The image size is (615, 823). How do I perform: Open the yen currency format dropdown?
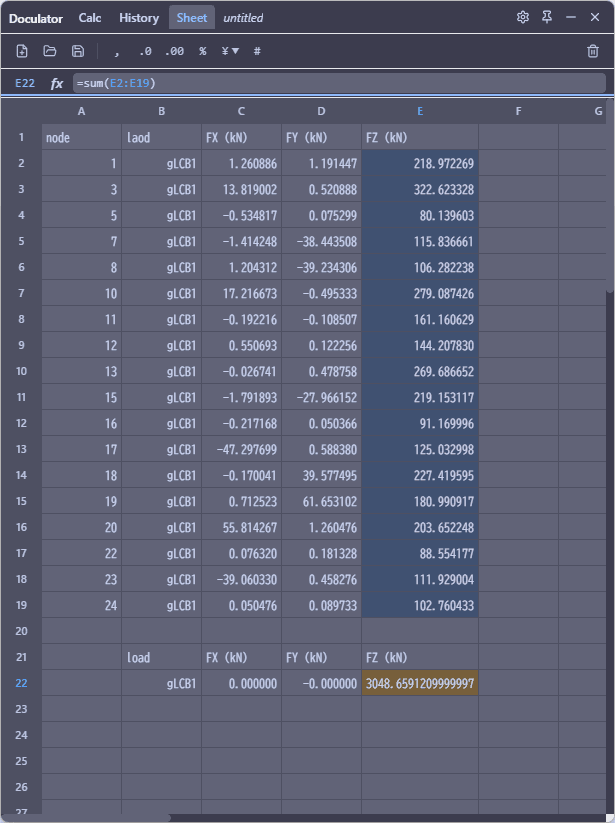click(230, 51)
